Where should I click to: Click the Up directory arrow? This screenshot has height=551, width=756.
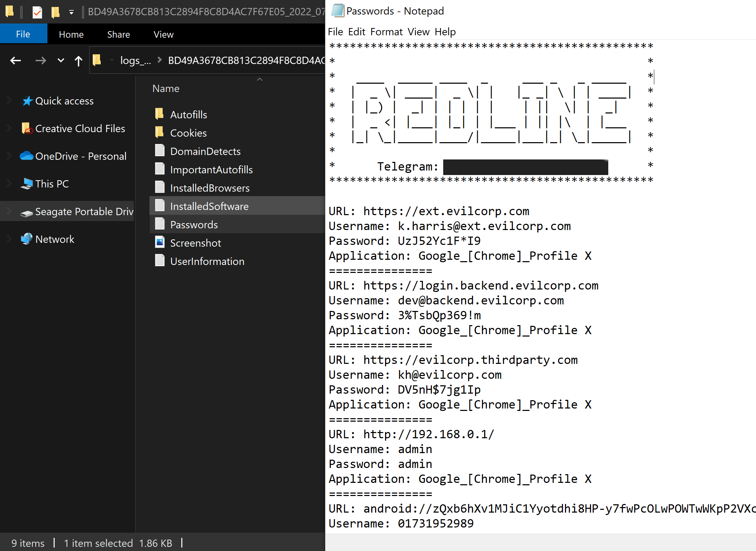79,61
